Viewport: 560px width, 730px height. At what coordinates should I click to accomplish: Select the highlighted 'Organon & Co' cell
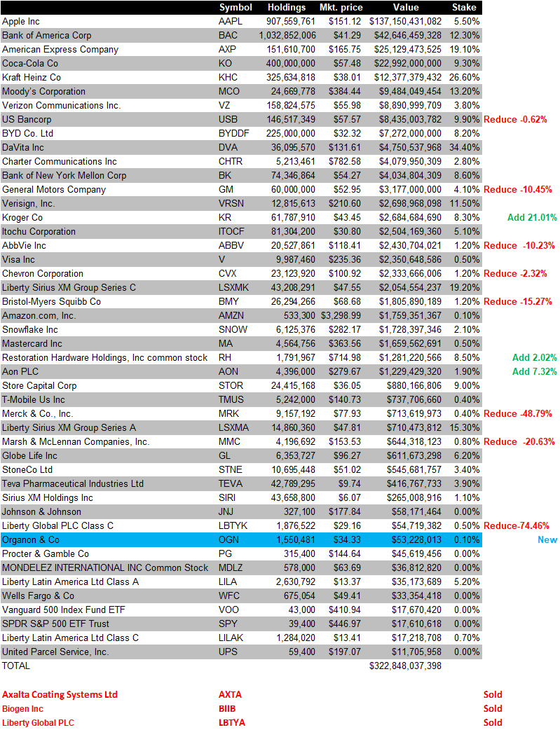(31, 539)
